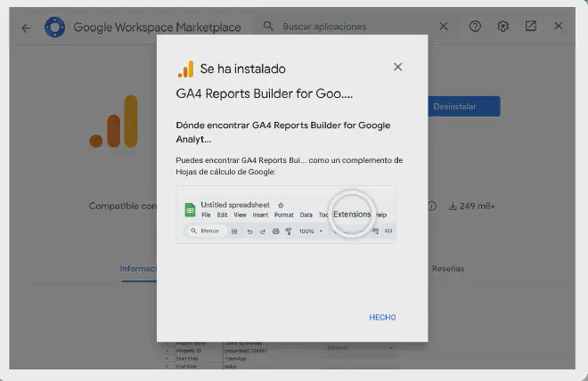The height and width of the screenshot is (381, 588).
Task: Click the back arrow in Marketplace header
Action: 26,28
